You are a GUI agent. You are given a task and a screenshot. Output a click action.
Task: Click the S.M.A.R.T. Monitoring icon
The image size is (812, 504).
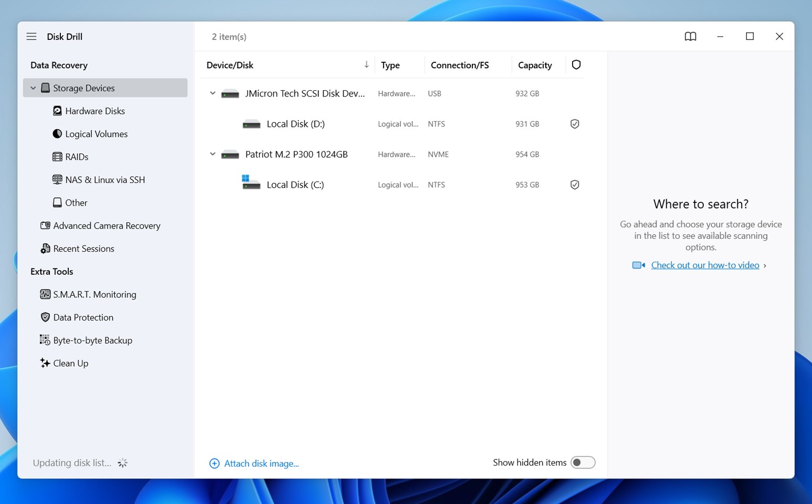tap(45, 294)
